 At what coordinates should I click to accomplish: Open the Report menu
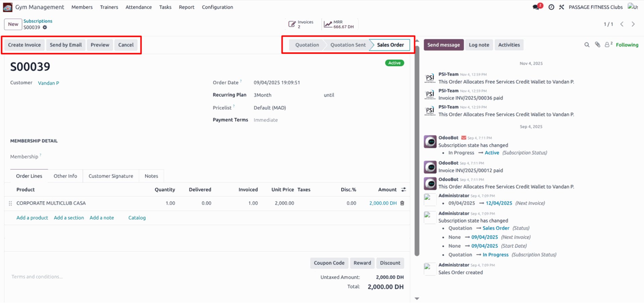186,7
